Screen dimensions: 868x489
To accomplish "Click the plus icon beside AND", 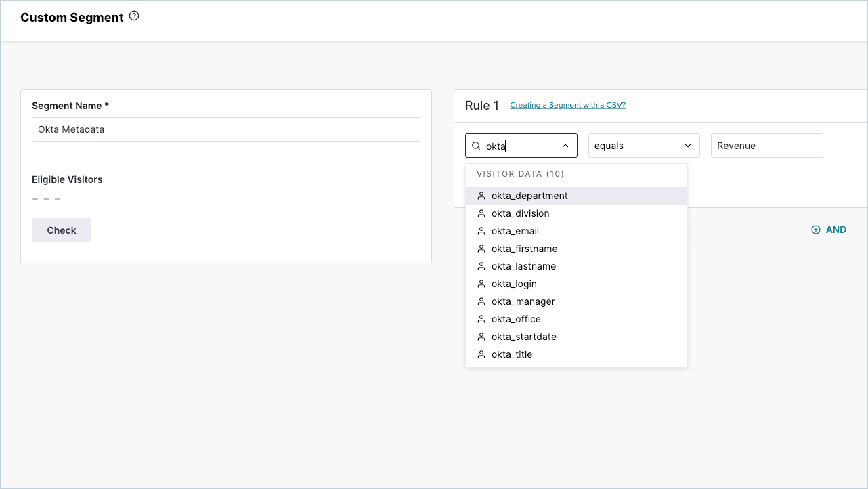I will pos(816,230).
